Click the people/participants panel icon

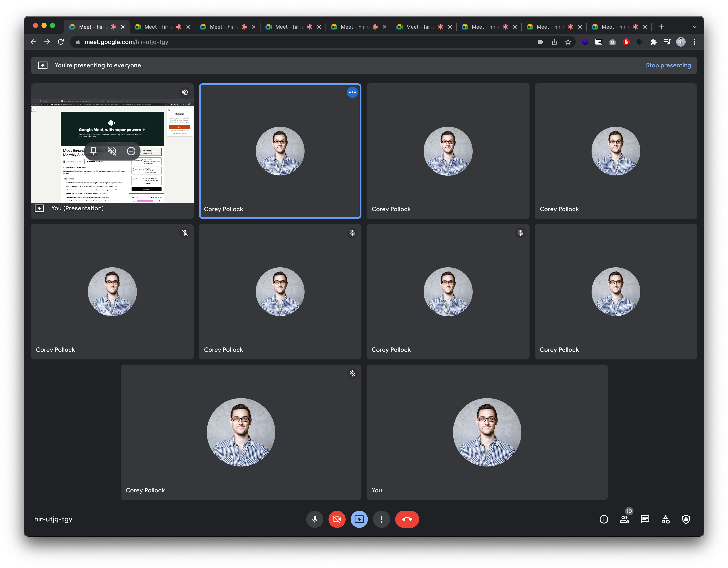point(624,519)
